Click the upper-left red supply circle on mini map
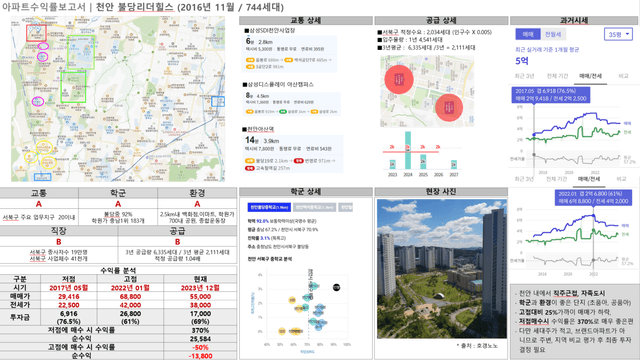Screen dimensions: 640x360 point(399,79)
